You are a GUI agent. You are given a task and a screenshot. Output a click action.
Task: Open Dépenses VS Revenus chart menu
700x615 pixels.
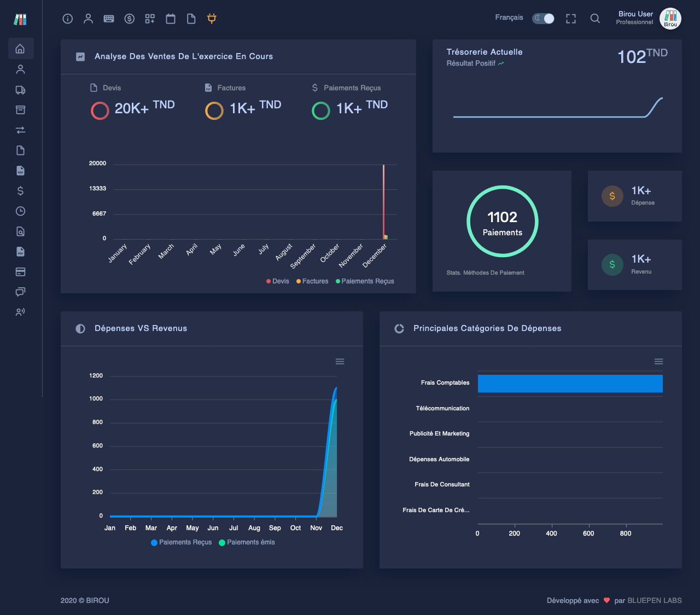340,362
